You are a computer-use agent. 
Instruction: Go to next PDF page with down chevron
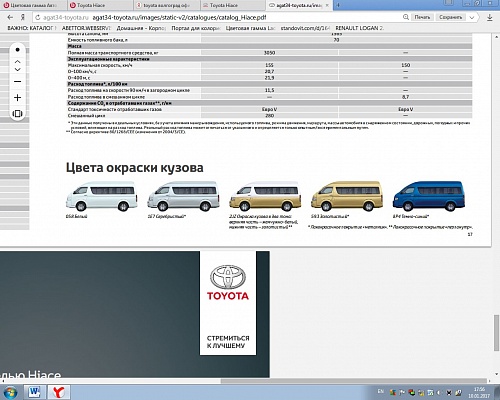pos(17,69)
